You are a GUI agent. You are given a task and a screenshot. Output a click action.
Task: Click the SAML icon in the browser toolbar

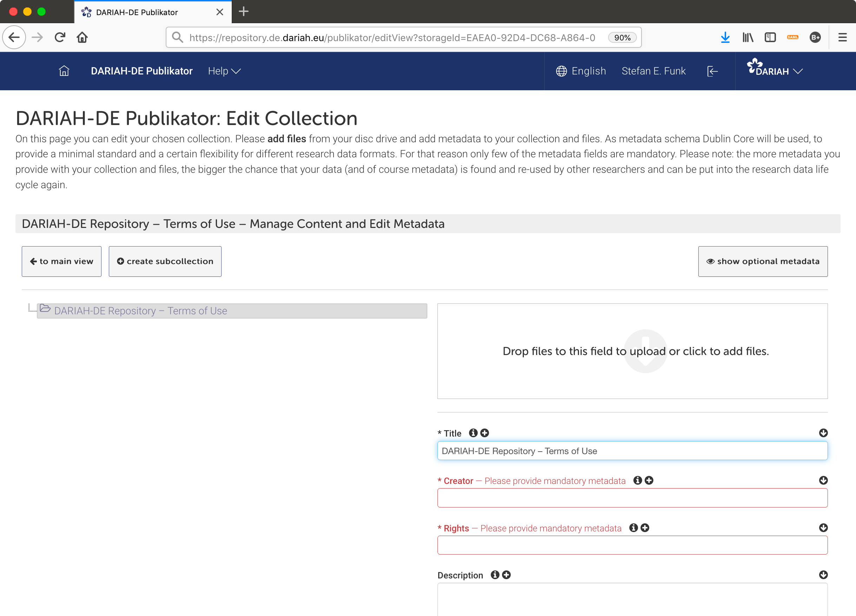click(x=792, y=37)
